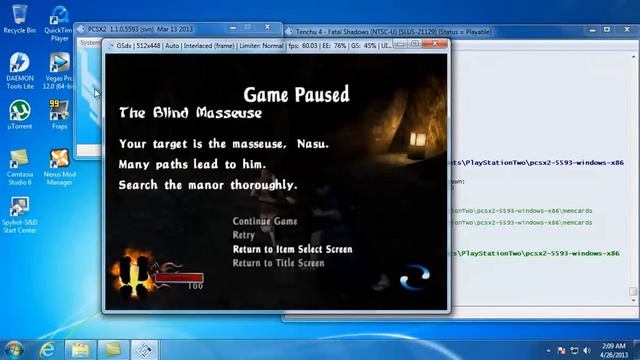Maximize the GSdx game window
This screenshot has height=360, width=640.
[415, 44]
